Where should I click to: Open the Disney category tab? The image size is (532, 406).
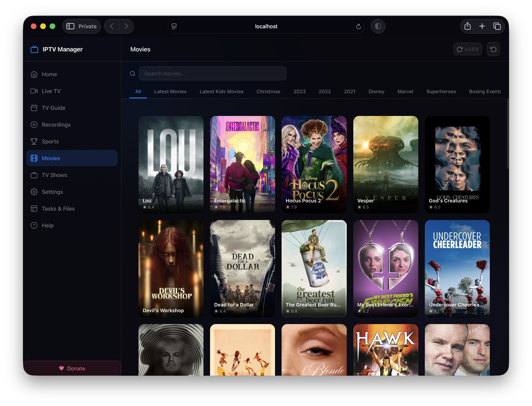[x=376, y=92]
